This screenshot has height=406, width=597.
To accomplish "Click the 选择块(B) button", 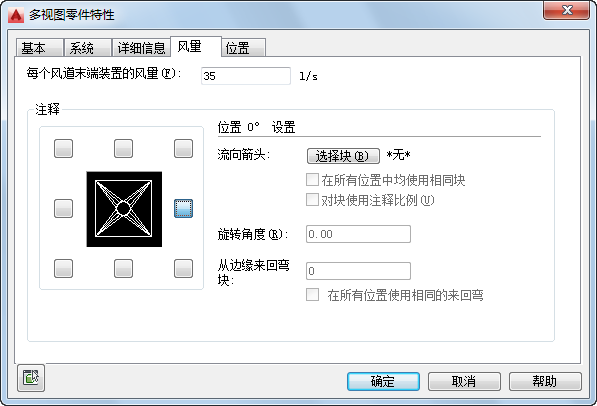I will coord(343,156).
